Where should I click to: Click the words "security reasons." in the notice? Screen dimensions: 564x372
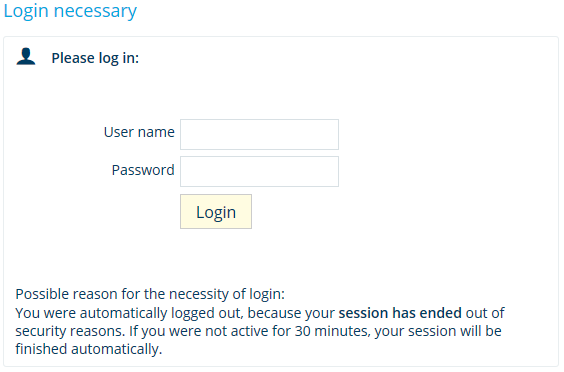coord(70,331)
